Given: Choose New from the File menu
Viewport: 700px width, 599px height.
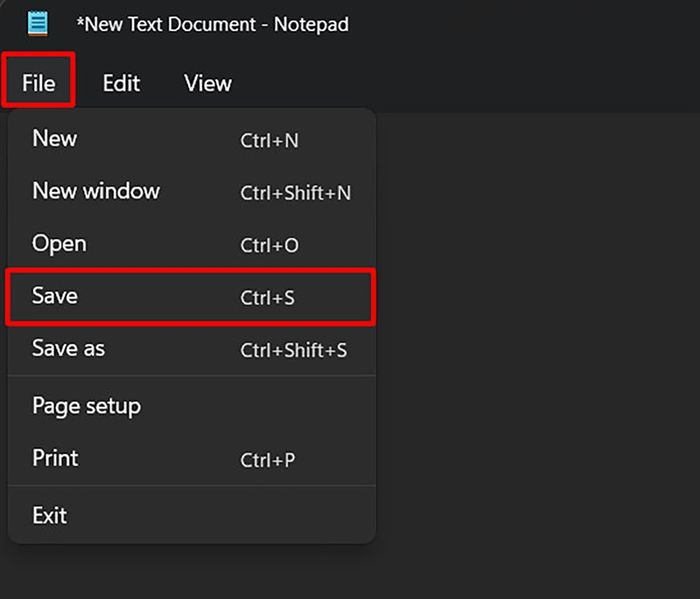Looking at the screenshot, I should (x=192, y=139).
